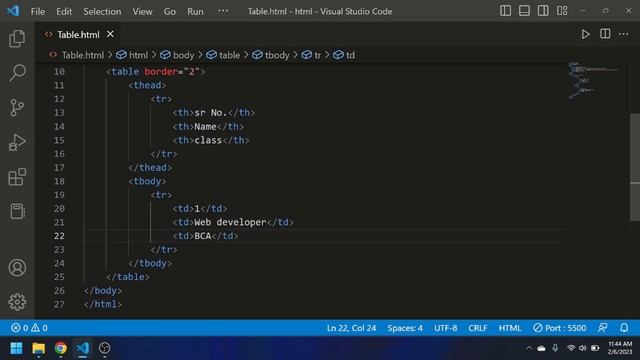Open Customize Layout icon
Screen dimensions: 640x360
click(x=562, y=11)
